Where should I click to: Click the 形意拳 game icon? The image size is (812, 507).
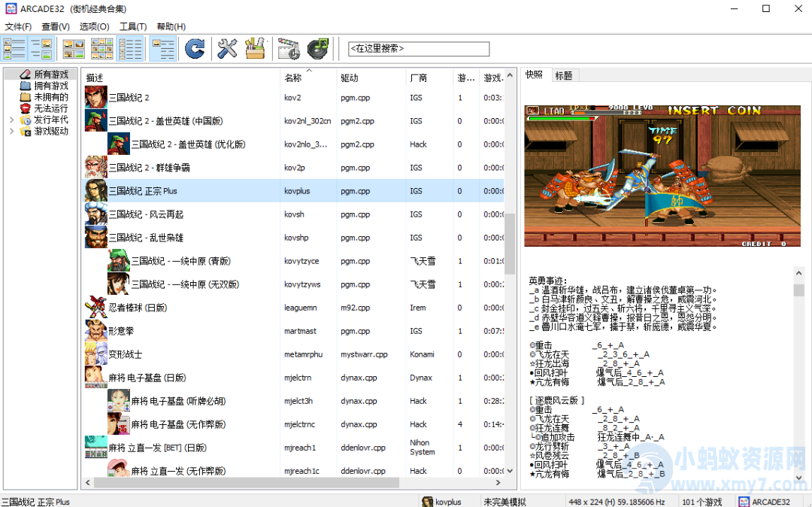point(95,330)
